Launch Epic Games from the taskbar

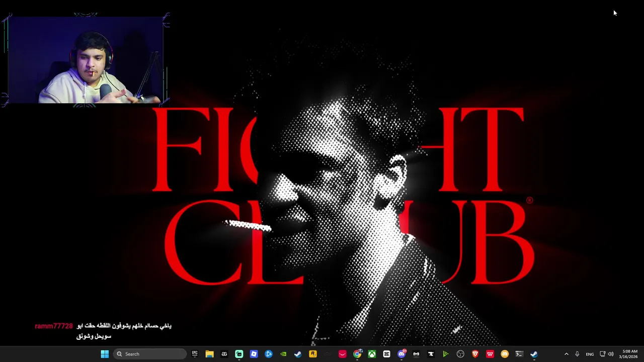pyautogui.click(x=195, y=354)
